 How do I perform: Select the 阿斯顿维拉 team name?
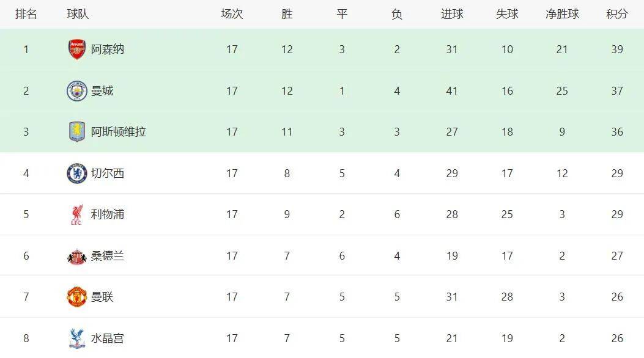(x=119, y=132)
